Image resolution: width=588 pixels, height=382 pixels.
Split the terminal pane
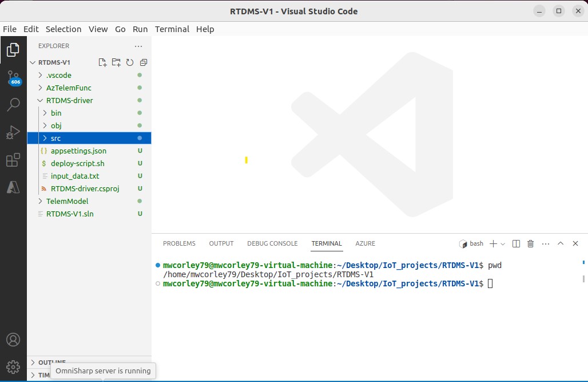pos(516,244)
